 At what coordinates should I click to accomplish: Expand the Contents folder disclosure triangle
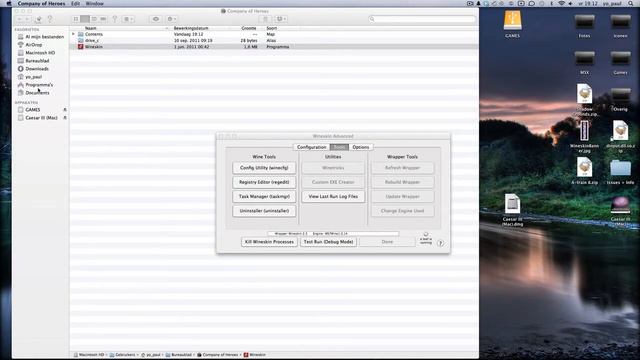73,34
